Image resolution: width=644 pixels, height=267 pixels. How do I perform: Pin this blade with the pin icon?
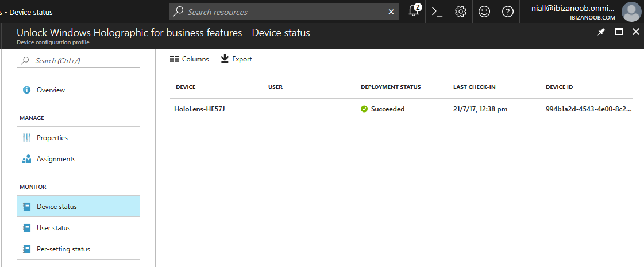pyautogui.click(x=601, y=32)
